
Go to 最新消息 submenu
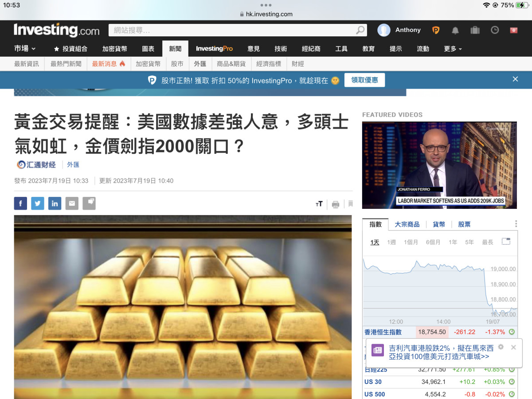click(x=109, y=64)
